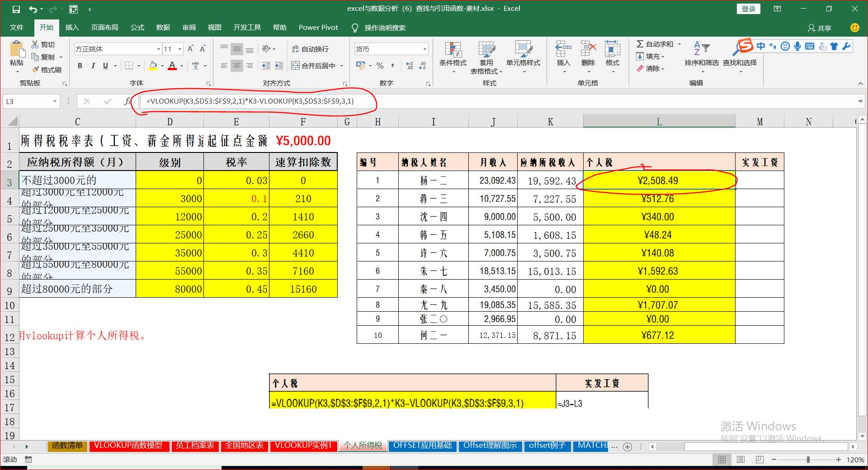Click the decrease decimal icon
This screenshot has width=868, height=470.
coord(422,66)
